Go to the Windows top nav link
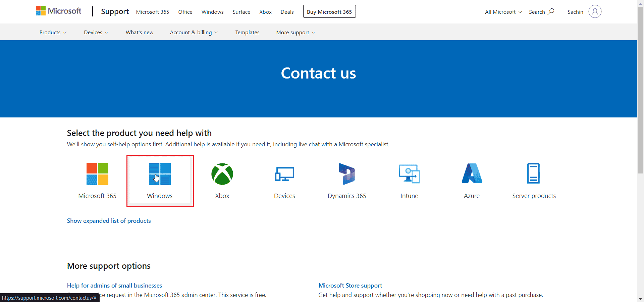 (x=212, y=12)
